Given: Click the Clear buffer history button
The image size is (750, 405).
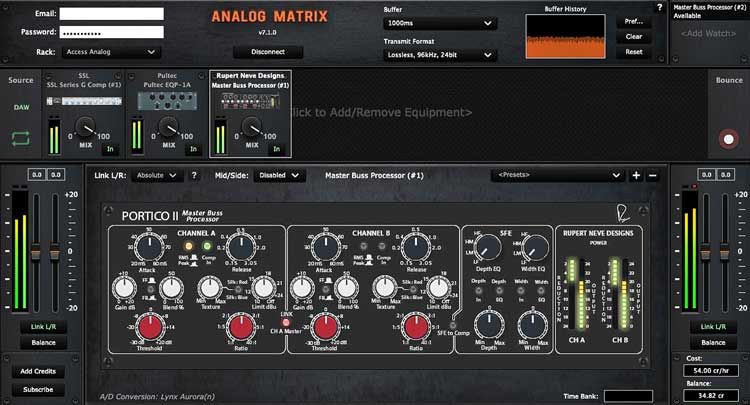Looking at the screenshot, I should [634, 37].
